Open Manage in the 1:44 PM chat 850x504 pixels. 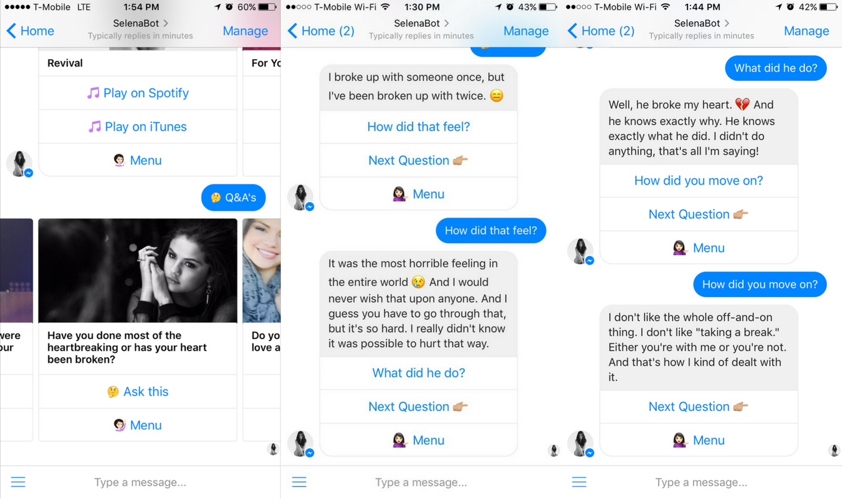(806, 31)
